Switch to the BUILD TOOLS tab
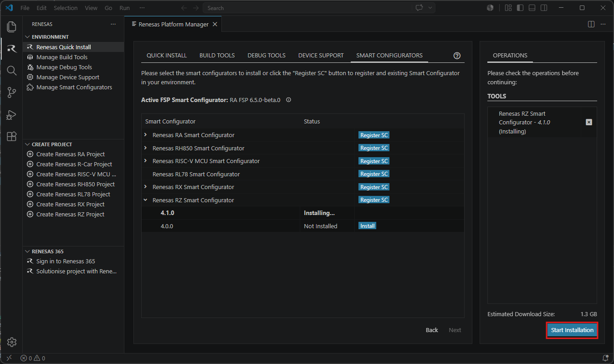 coord(217,55)
